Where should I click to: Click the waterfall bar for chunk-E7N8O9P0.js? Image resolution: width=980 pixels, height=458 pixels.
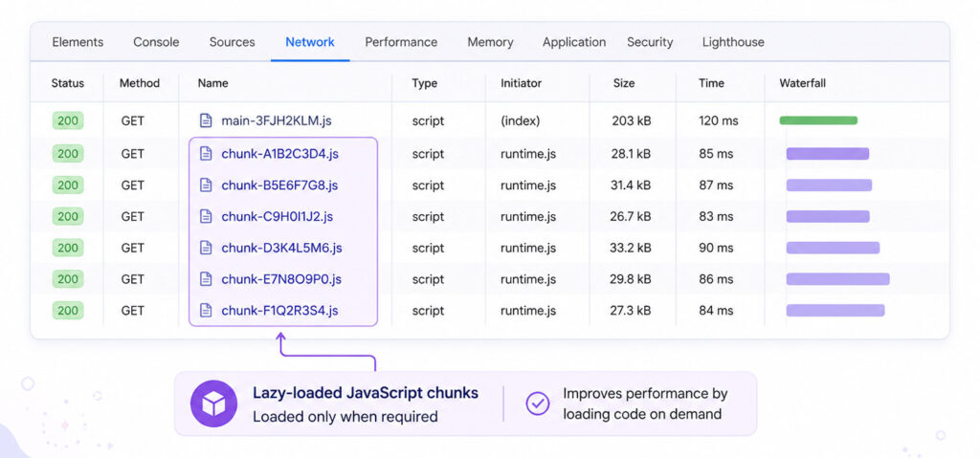click(x=837, y=278)
